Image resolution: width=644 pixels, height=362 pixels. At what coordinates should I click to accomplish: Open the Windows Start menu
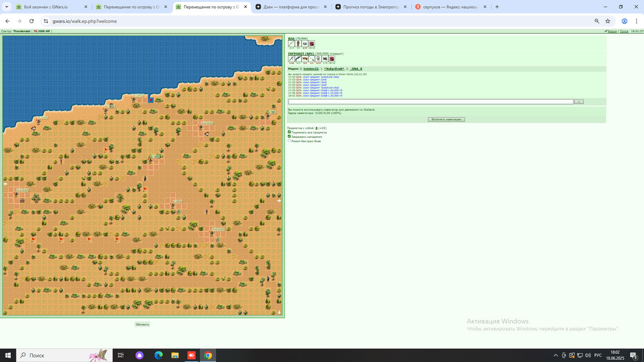coord(8,355)
